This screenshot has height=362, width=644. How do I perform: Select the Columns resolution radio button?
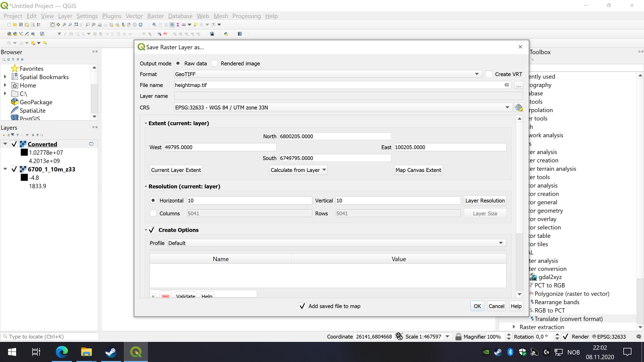coord(153,214)
